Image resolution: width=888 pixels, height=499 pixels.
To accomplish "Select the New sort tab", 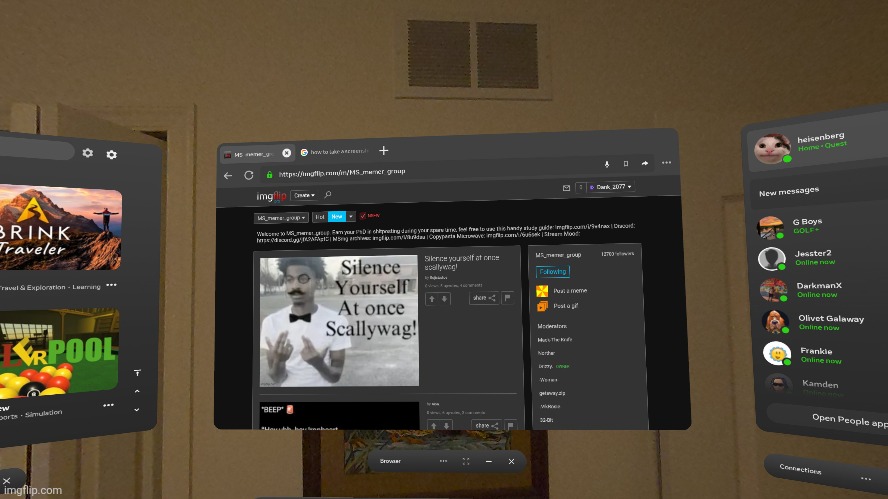I will pos(337,216).
